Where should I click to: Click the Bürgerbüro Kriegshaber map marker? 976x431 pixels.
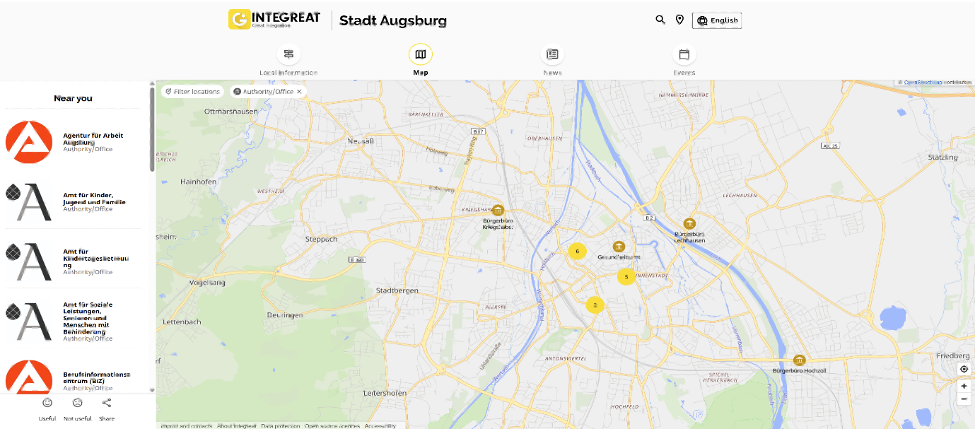pos(498,209)
